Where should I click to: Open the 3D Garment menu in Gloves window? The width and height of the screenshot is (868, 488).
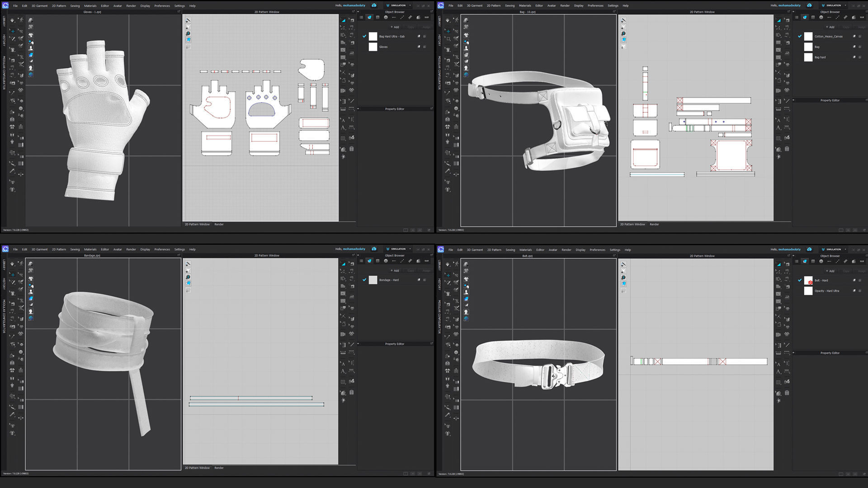click(39, 6)
